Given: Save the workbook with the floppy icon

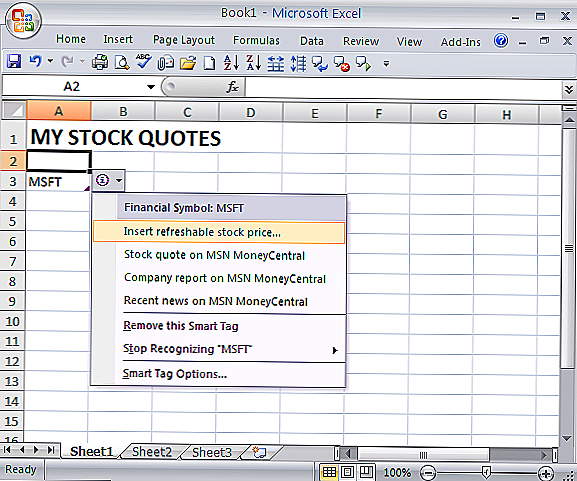Looking at the screenshot, I should coord(14,61).
